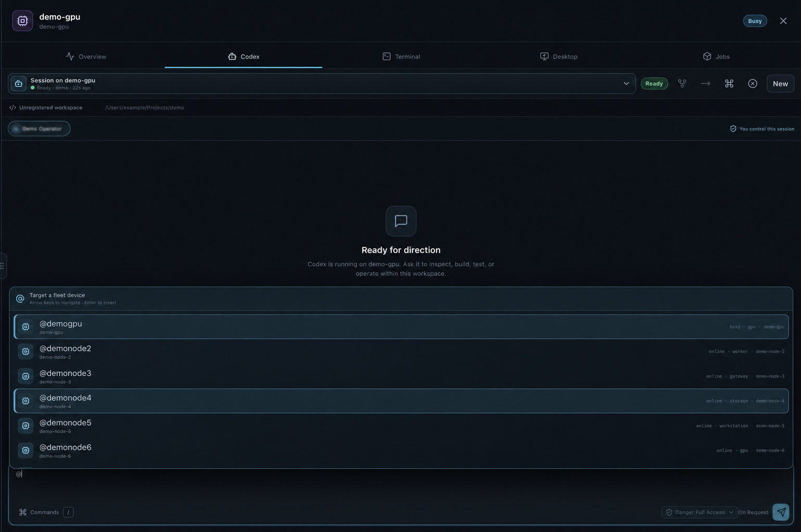Expand the Session on demo-gpu dropdown
This screenshot has height=532, width=801.
(x=322, y=83)
